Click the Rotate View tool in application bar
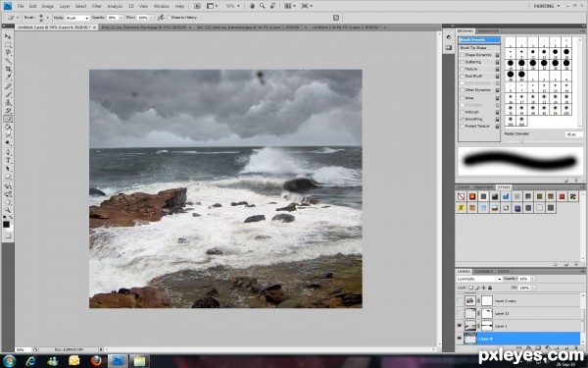588x368 pixels. point(272,6)
